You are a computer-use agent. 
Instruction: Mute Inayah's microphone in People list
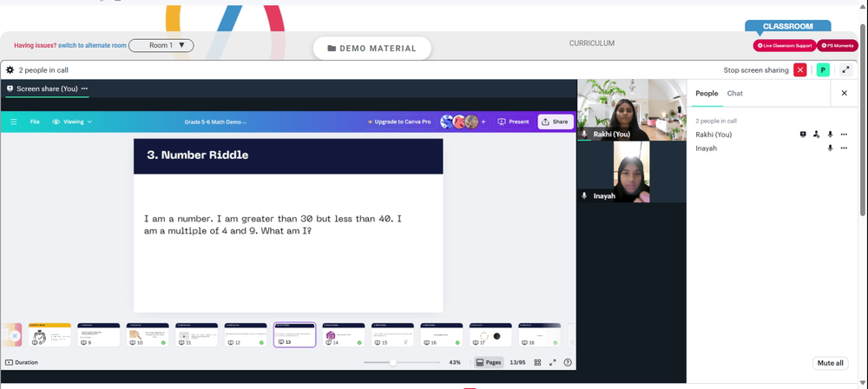(x=830, y=148)
